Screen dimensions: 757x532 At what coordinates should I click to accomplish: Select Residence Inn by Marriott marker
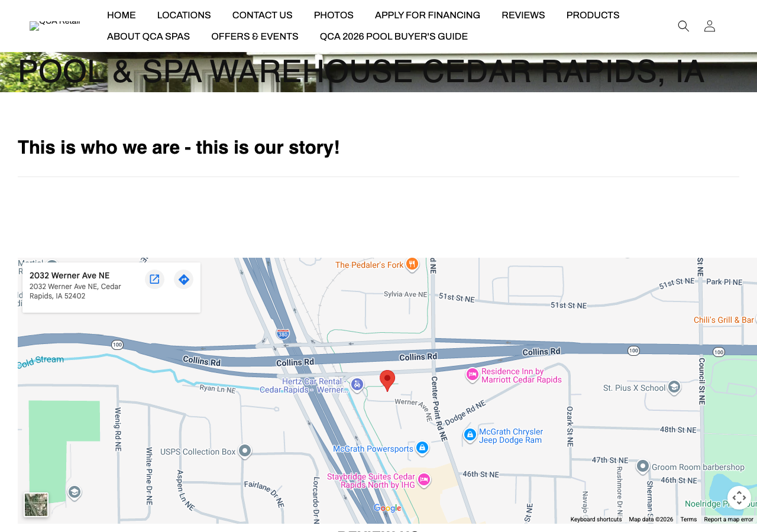(472, 375)
